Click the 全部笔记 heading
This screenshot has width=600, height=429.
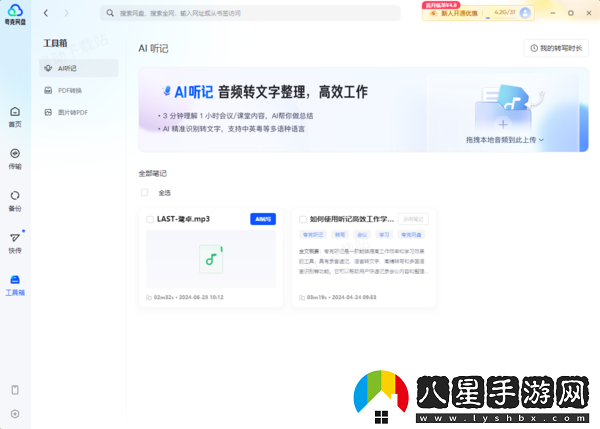(x=152, y=173)
